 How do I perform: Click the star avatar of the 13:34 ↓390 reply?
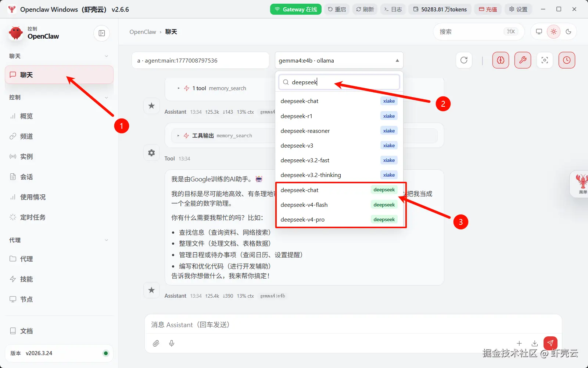[151, 290]
